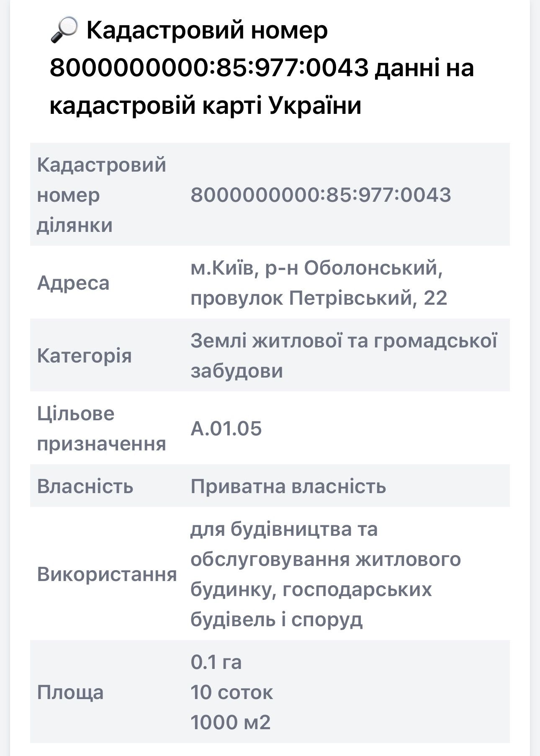This screenshot has height=756, width=540.
Task: Click the 'A.01.05' purpose code
Action: point(226,428)
